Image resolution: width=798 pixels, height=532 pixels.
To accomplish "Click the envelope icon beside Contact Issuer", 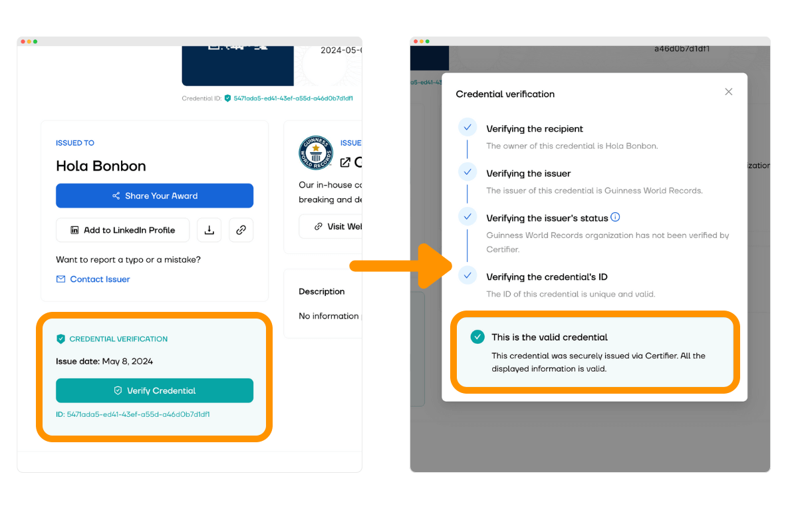I will pos(61,279).
